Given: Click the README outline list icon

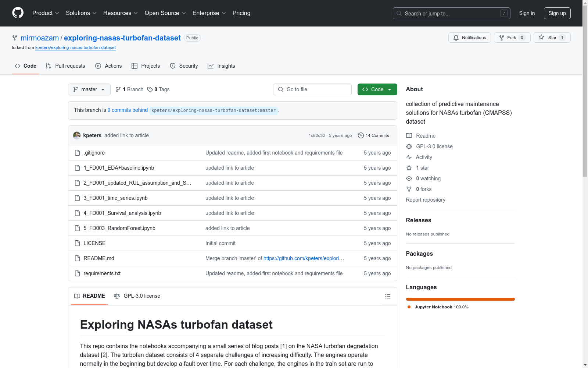Looking at the screenshot, I should point(387,296).
